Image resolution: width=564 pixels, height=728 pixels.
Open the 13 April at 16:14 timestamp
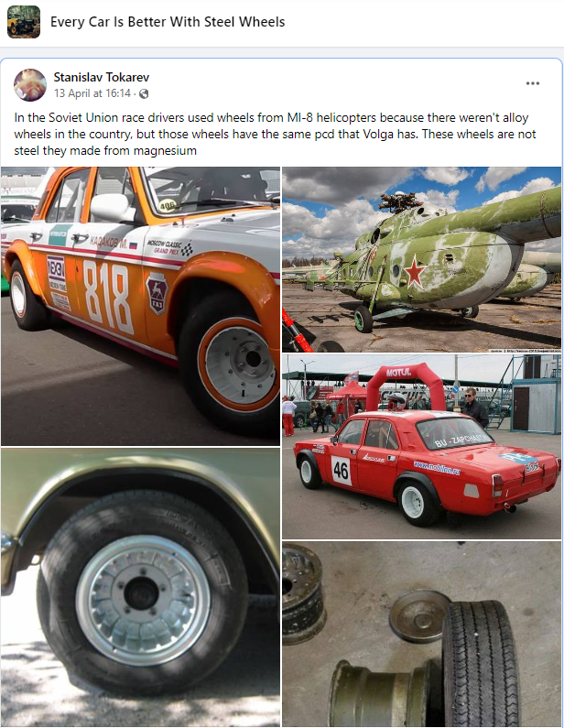tap(92, 93)
